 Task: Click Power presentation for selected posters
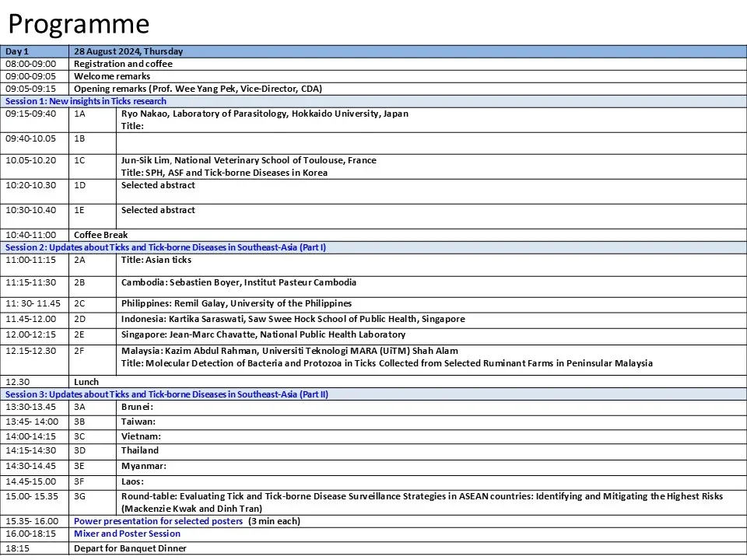[158, 521]
